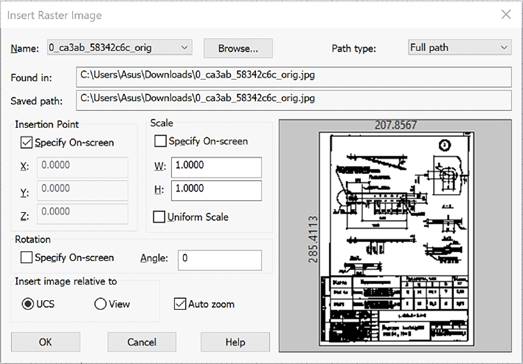523x364 pixels.
Task: Click the 207.8567 width value in preview
Action: (x=396, y=125)
